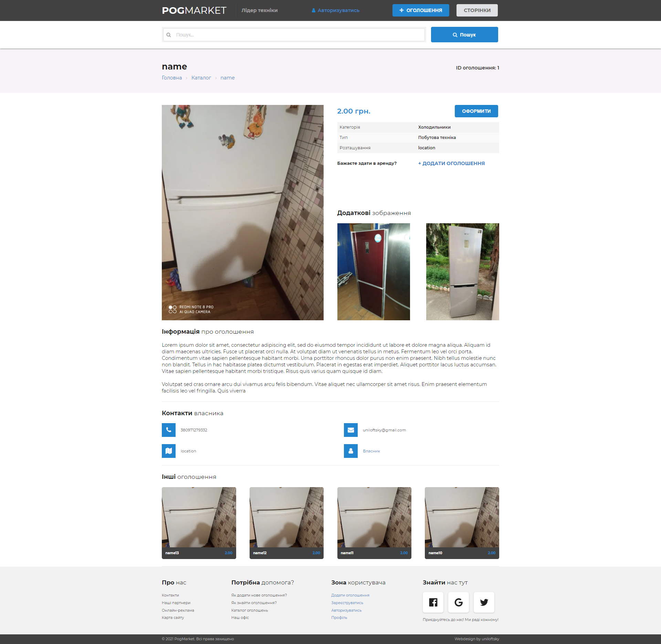Click the blue map location icon
This screenshot has width=661, height=644.
point(169,451)
